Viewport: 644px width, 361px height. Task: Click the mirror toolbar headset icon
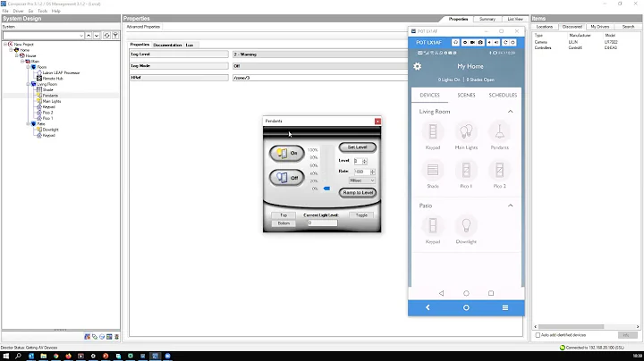pos(455,42)
